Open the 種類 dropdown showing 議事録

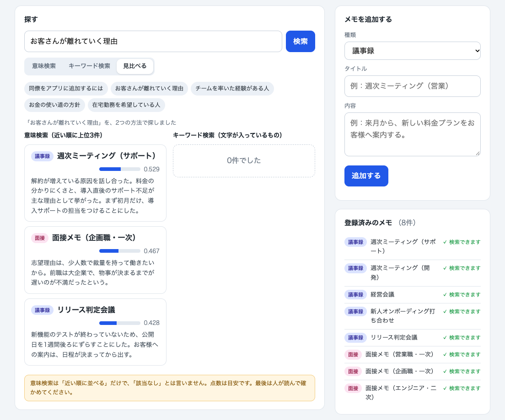click(412, 51)
